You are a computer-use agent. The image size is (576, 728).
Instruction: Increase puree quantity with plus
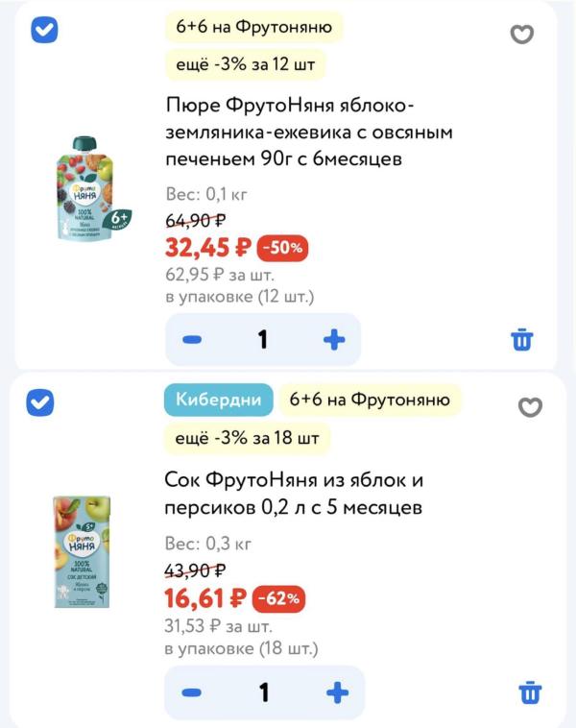pyautogui.click(x=333, y=339)
